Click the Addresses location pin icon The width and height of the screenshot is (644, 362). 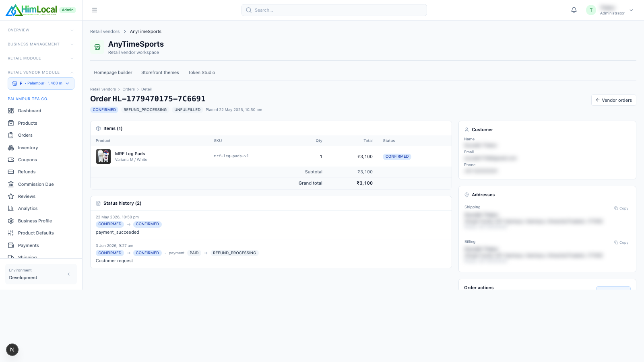(466, 195)
